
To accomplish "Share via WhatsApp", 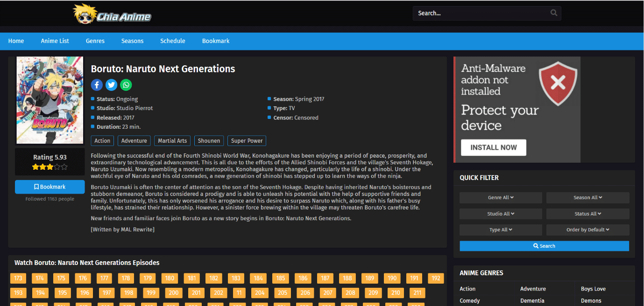I will [x=126, y=85].
